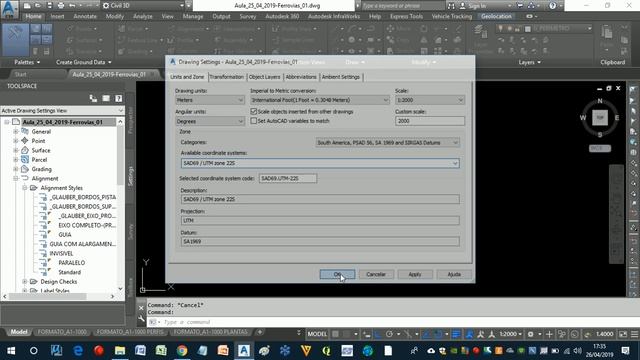Click the Windows Start button
The image size is (640, 360).
click(x=11, y=351)
